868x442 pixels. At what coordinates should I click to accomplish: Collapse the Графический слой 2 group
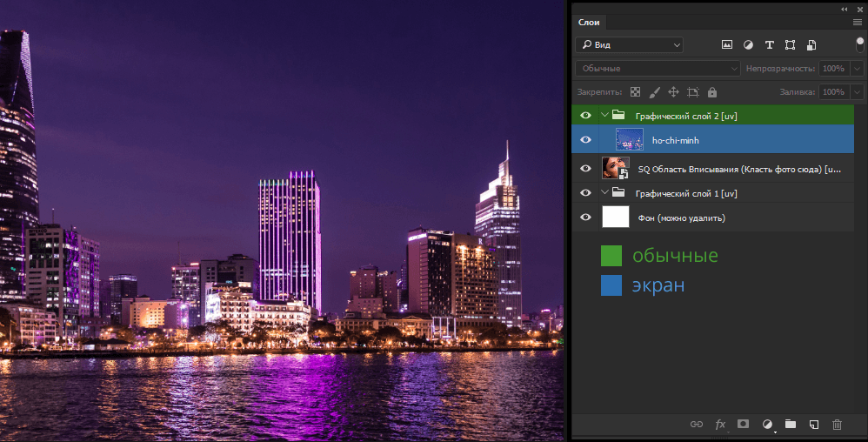[x=604, y=115]
